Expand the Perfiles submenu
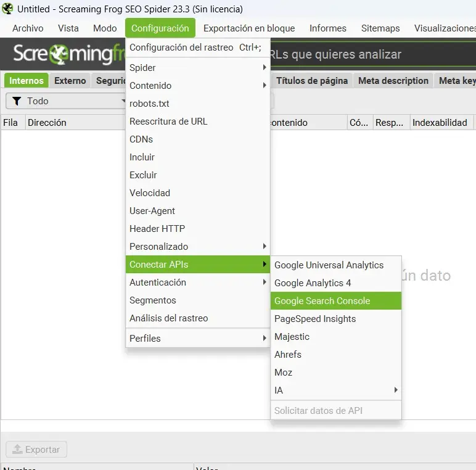This screenshot has height=470, width=476. 198,338
